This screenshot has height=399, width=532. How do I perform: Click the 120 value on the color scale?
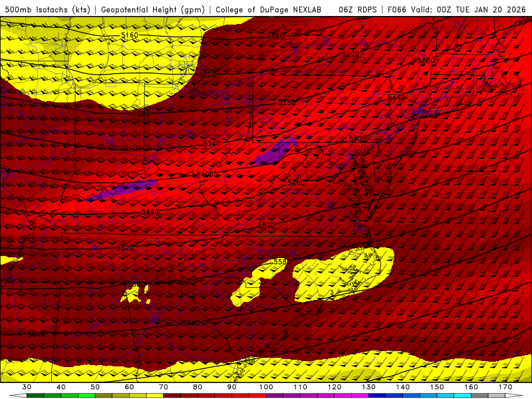pos(334,387)
